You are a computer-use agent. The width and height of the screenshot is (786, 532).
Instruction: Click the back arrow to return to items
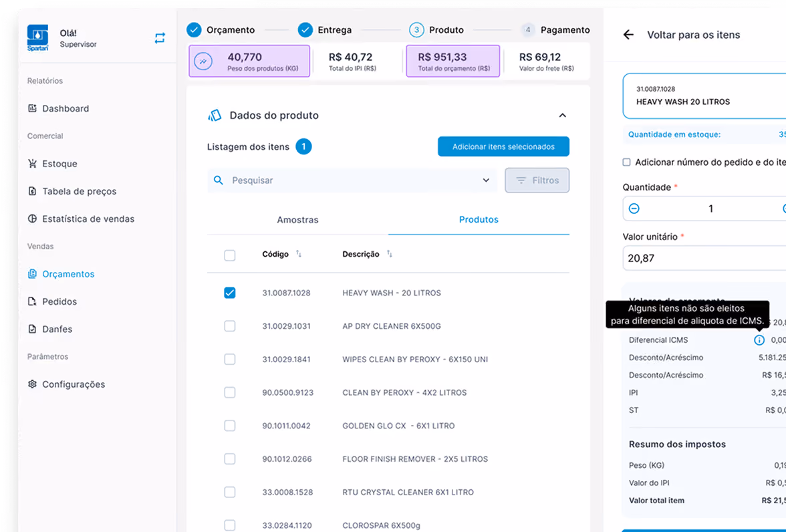click(628, 35)
